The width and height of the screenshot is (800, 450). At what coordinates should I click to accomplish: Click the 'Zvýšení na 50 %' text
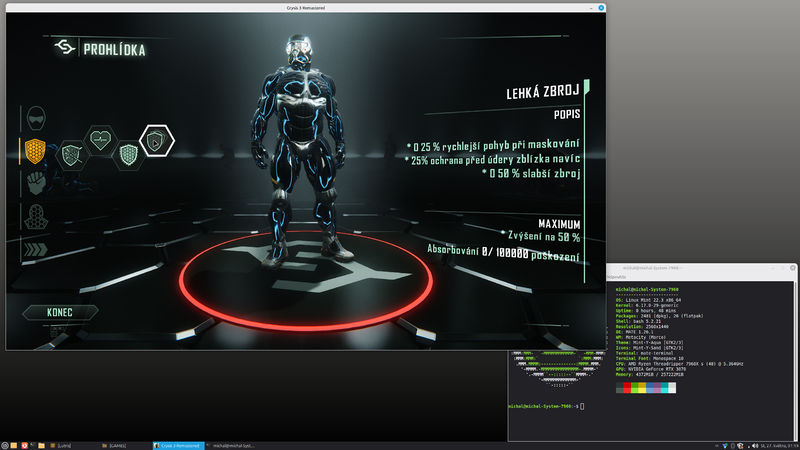click(541, 236)
